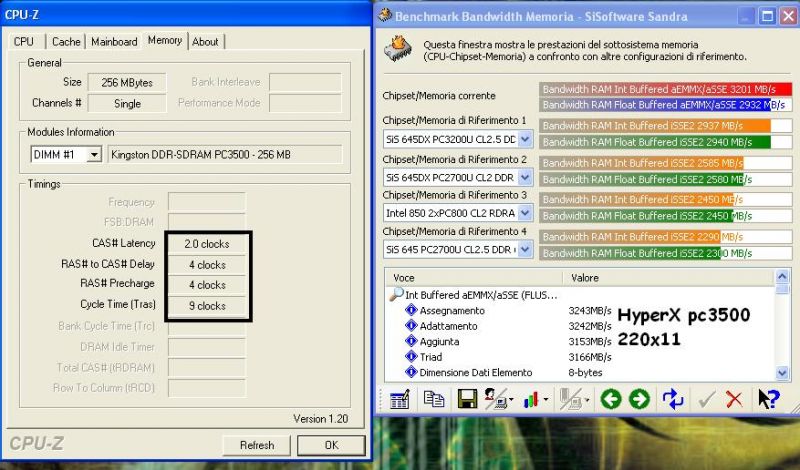Maximize the Sandra benchmark window
Viewport: 800px width, 470px height.
point(767,16)
